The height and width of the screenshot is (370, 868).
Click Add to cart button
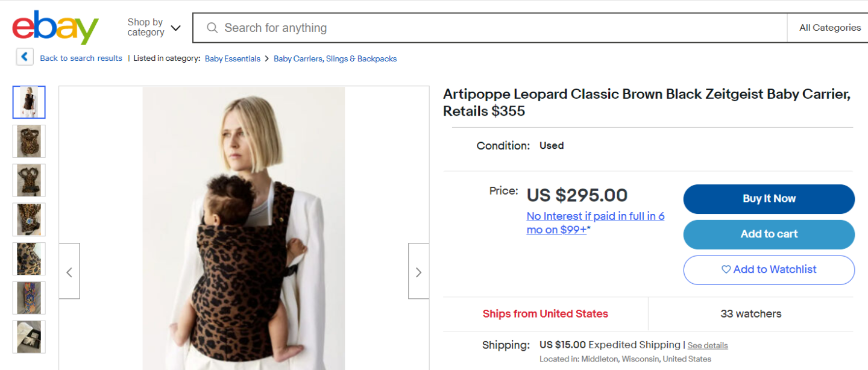[769, 234]
